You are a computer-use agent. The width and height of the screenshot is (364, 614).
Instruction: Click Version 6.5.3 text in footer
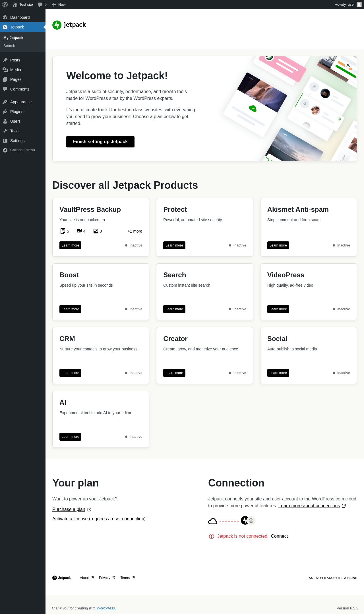[348, 608]
